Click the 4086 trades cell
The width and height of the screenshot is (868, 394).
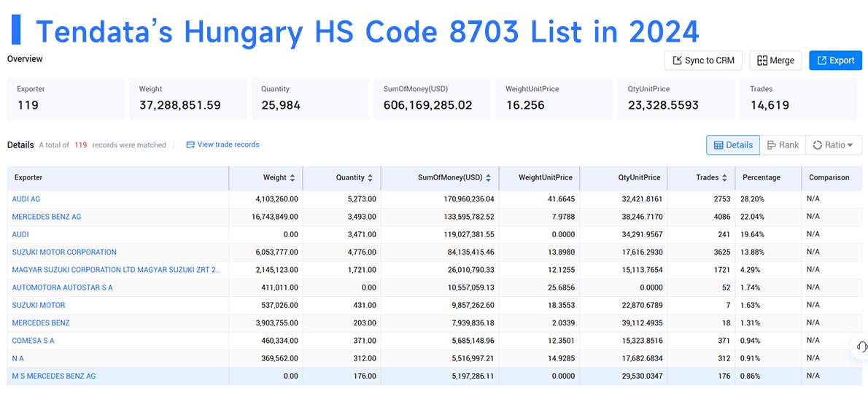pyautogui.click(x=722, y=217)
